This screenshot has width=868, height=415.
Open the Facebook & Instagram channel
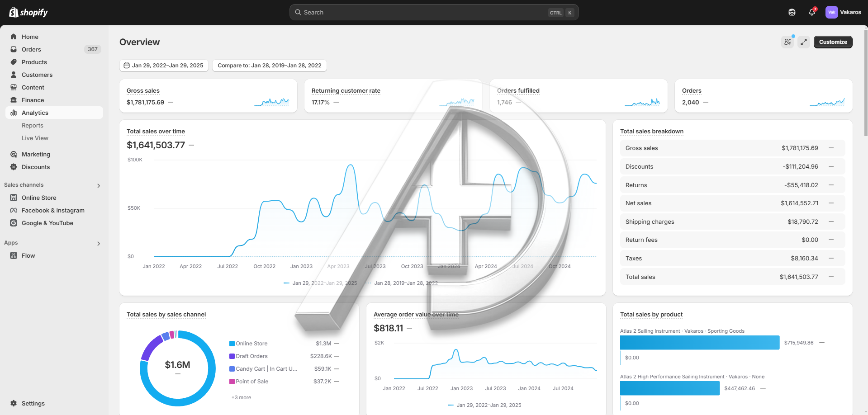(53, 210)
